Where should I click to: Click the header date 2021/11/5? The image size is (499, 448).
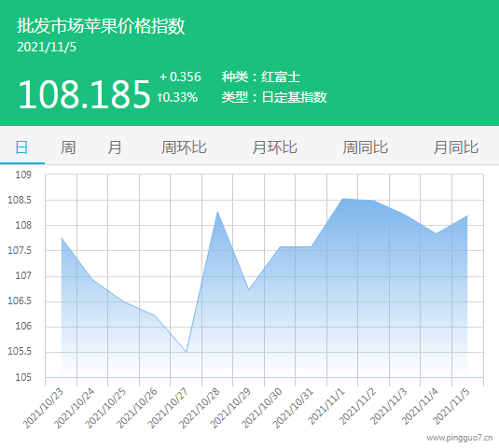point(47,47)
